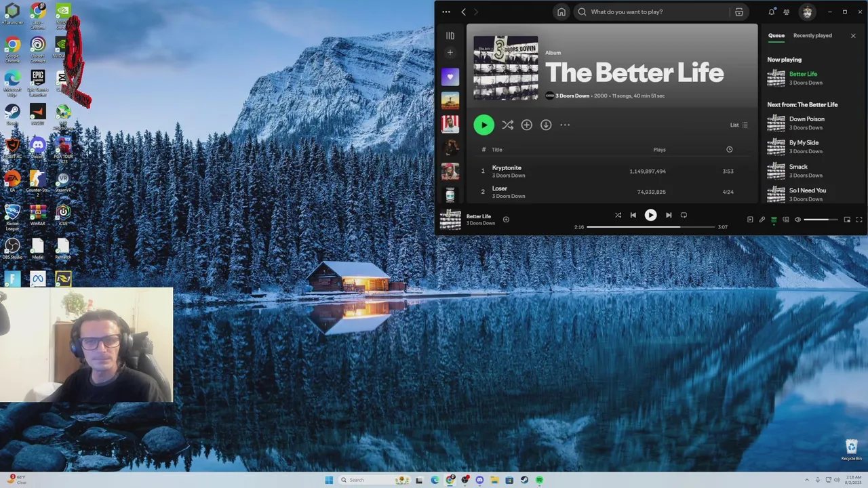Expand Your Library sidebar icon
Image resolution: width=868 pixels, height=488 pixels.
tap(450, 36)
